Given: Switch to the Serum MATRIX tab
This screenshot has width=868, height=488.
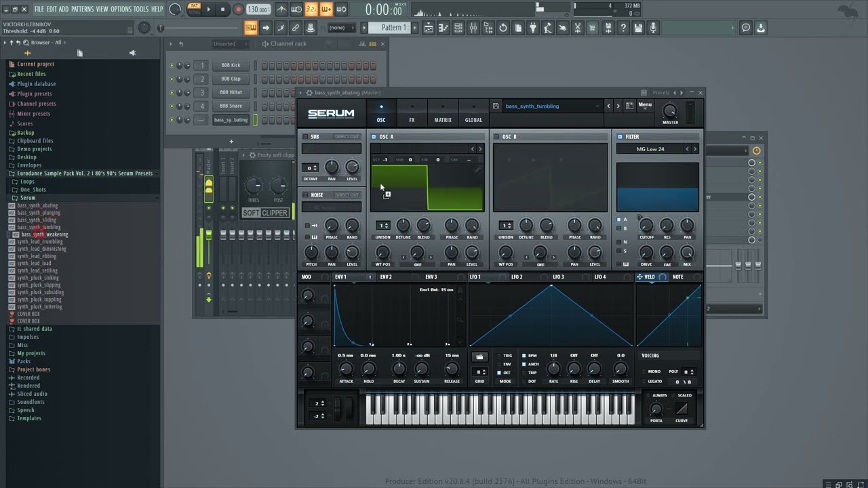Looking at the screenshot, I should 443,113.
